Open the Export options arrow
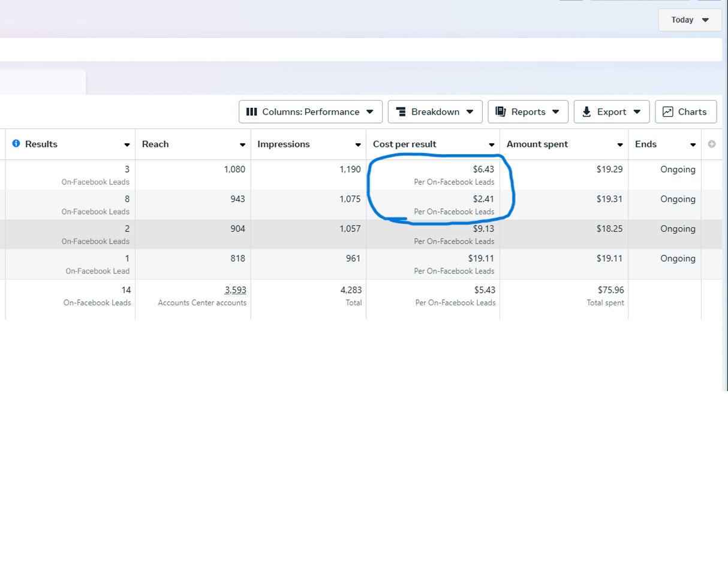The image size is (728, 562). pos(637,112)
